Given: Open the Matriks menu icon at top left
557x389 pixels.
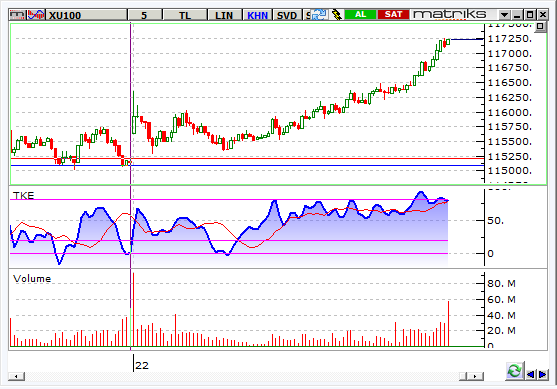Looking at the screenshot, I should tap(18, 15).
